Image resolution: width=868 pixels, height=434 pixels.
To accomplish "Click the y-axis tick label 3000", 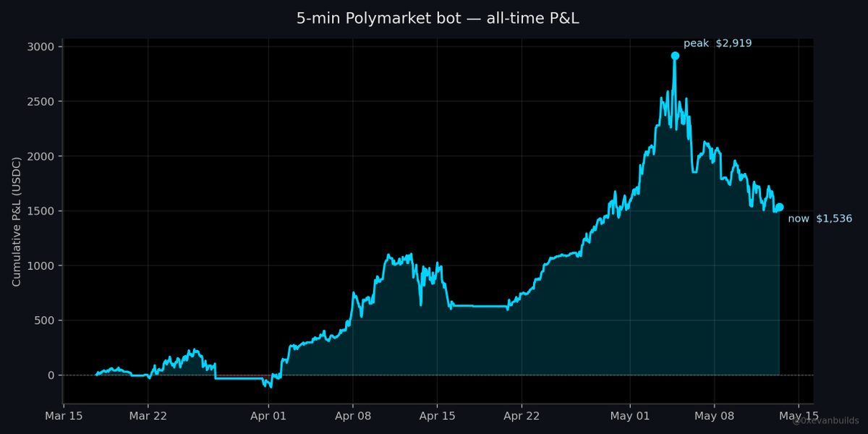I will 42,47.
